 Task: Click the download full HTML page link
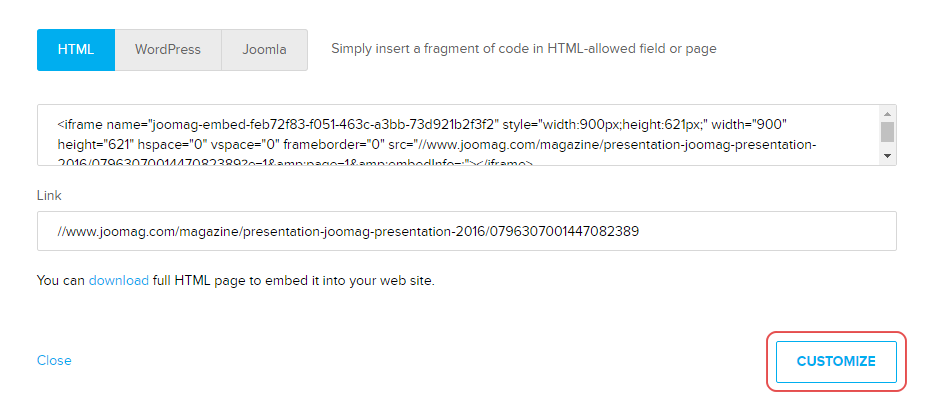[118, 280]
